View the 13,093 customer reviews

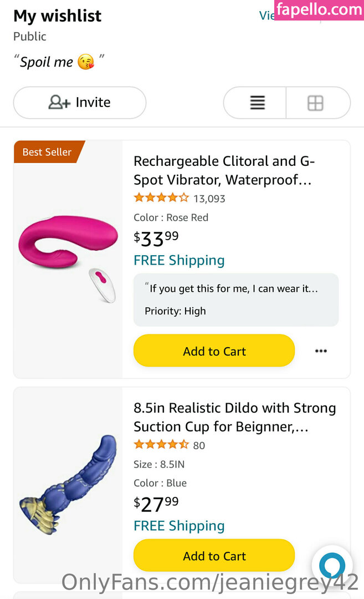[209, 199]
